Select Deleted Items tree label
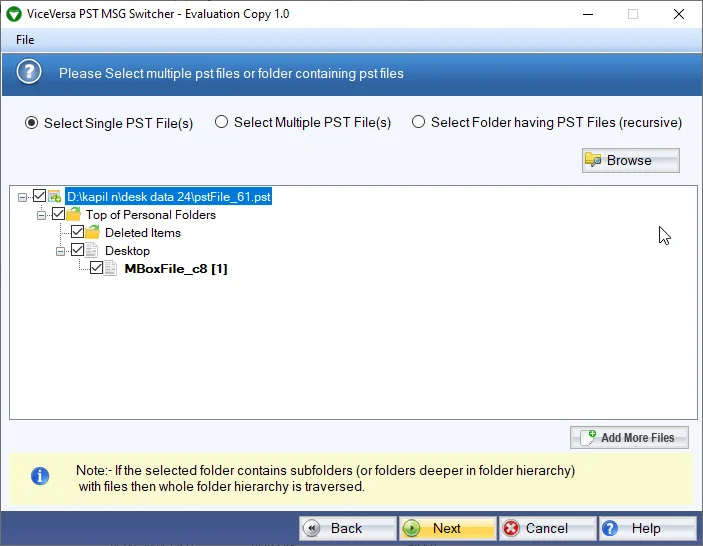Viewport: 703px width, 546px height. click(x=143, y=233)
